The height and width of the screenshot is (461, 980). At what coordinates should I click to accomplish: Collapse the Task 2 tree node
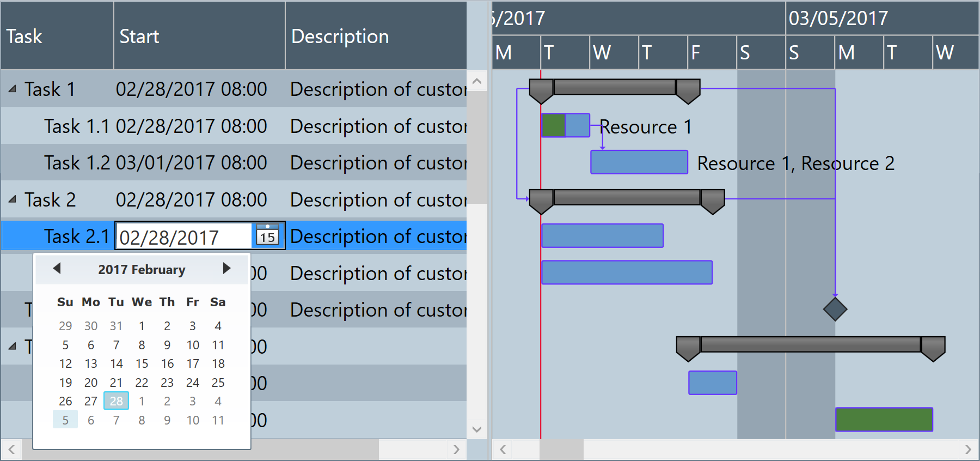[13, 199]
